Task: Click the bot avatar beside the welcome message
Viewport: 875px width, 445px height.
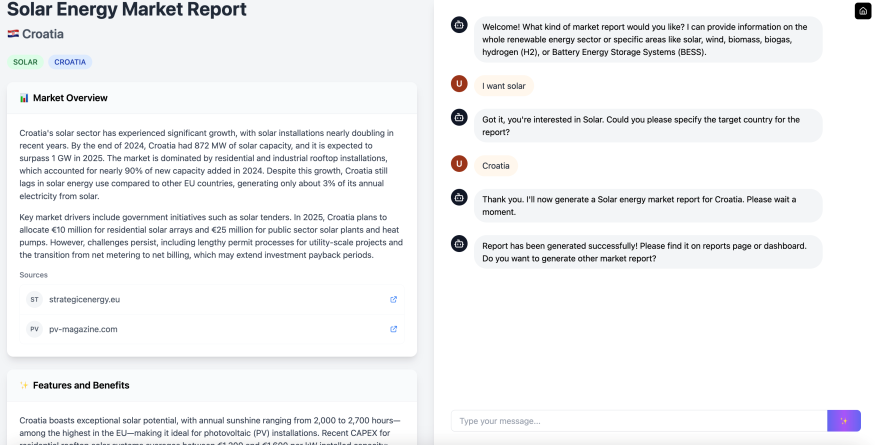Action: [x=459, y=25]
